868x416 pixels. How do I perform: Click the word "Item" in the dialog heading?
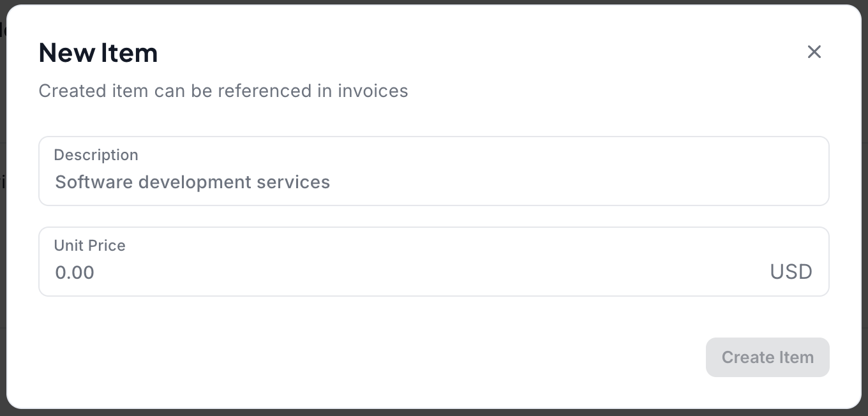tap(129, 52)
